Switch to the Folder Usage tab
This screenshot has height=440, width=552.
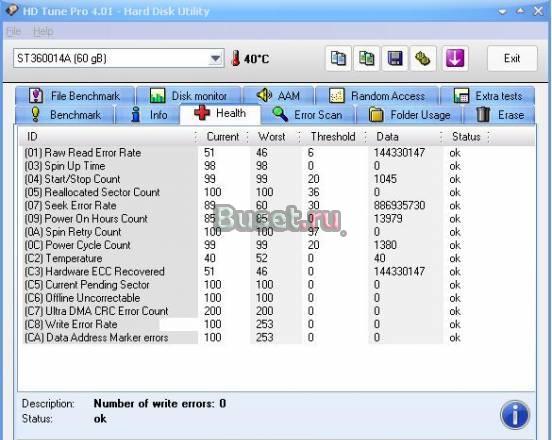point(409,115)
